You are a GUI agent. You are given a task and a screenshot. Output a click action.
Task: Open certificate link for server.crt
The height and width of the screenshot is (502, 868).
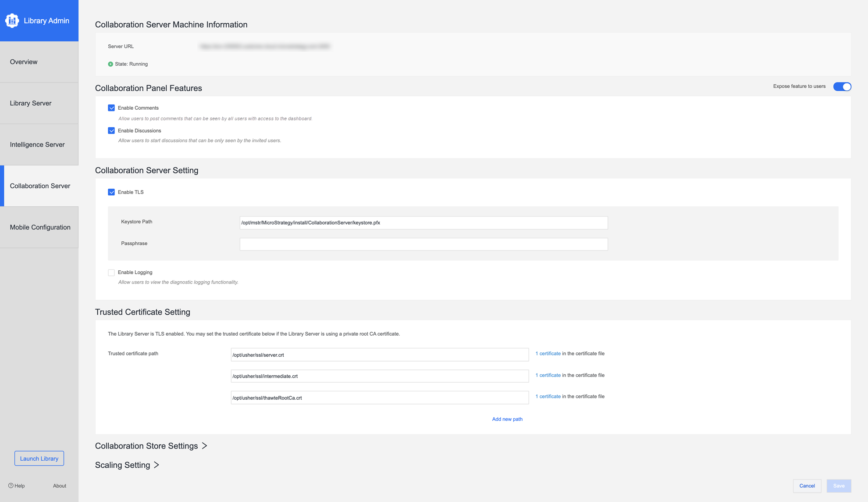pos(548,354)
